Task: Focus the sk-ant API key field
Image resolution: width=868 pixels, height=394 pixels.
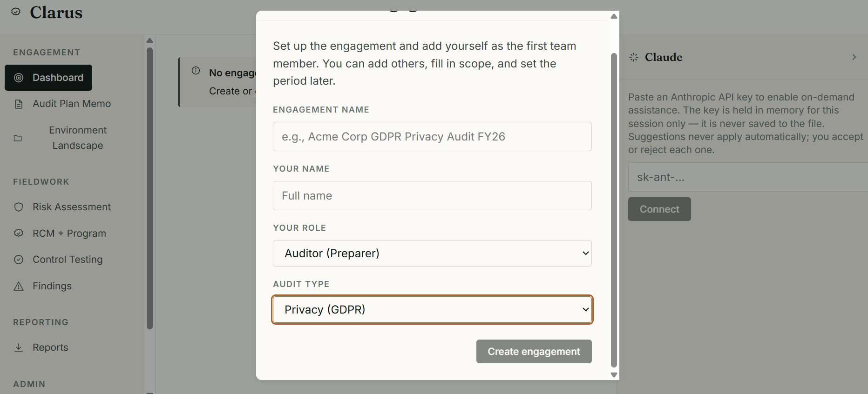Action: [x=748, y=177]
